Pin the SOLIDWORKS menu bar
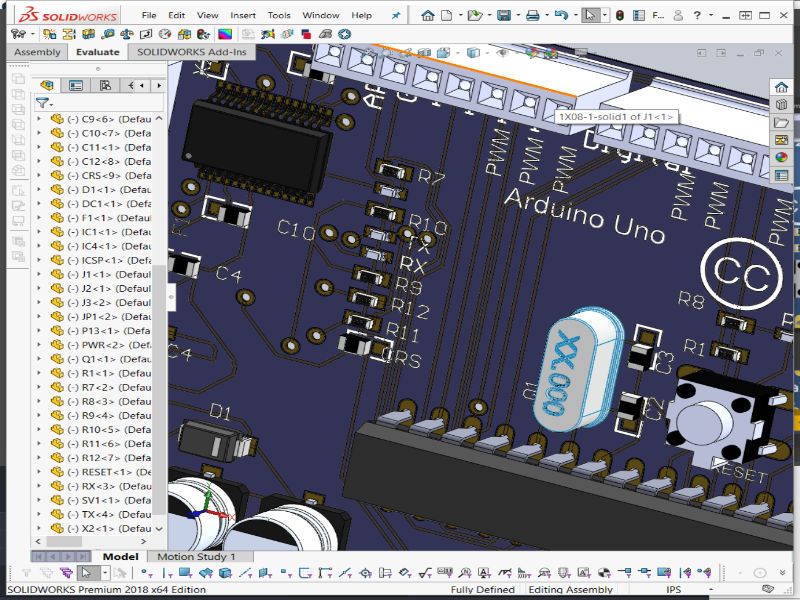This screenshot has height=600, width=800. pos(396,16)
